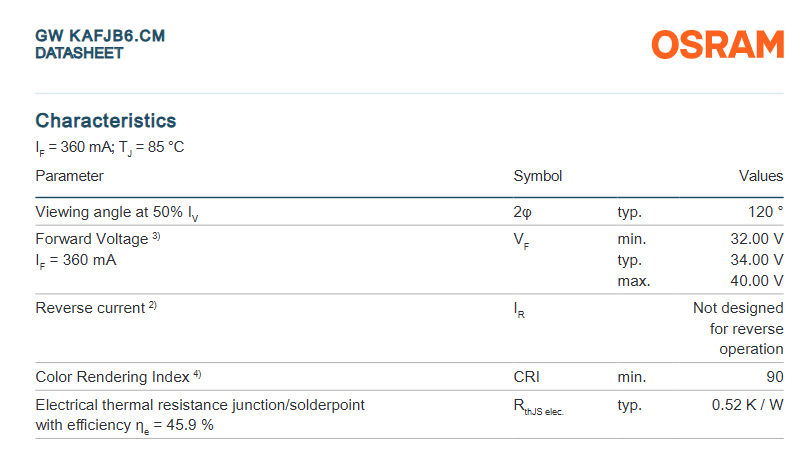Open footnote 2 beside Reverse current

coord(152,306)
